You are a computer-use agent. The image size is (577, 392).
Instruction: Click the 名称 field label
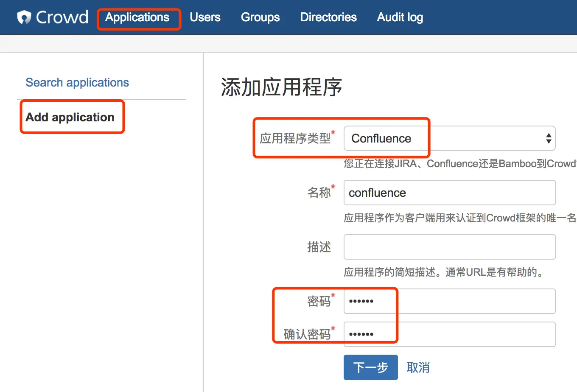(319, 193)
